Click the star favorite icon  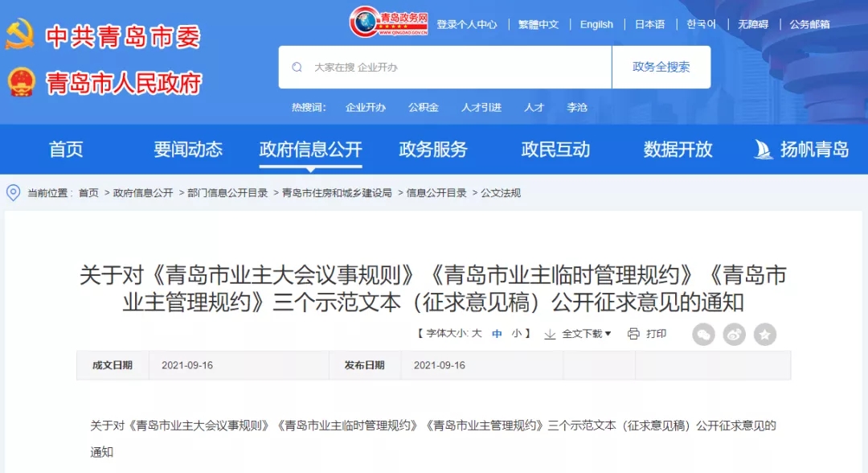[x=764, y=335]
